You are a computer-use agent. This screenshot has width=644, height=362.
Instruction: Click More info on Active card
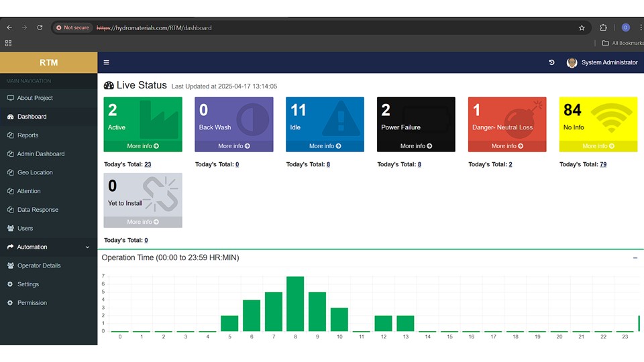coord(142,146)
